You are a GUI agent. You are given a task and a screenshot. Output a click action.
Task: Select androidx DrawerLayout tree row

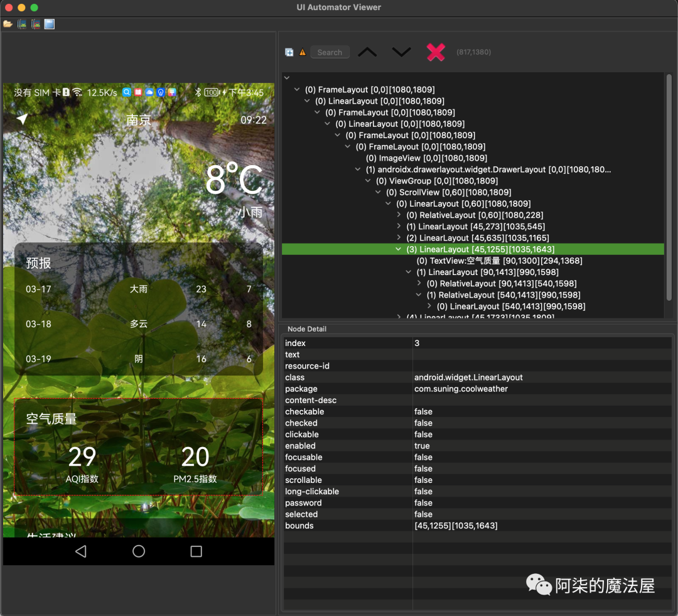(488, 169)
